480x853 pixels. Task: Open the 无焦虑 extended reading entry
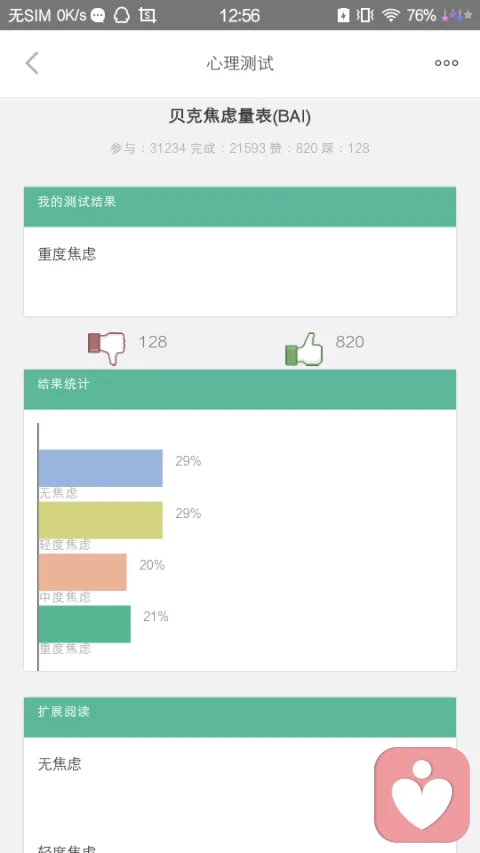pos(60,764)
